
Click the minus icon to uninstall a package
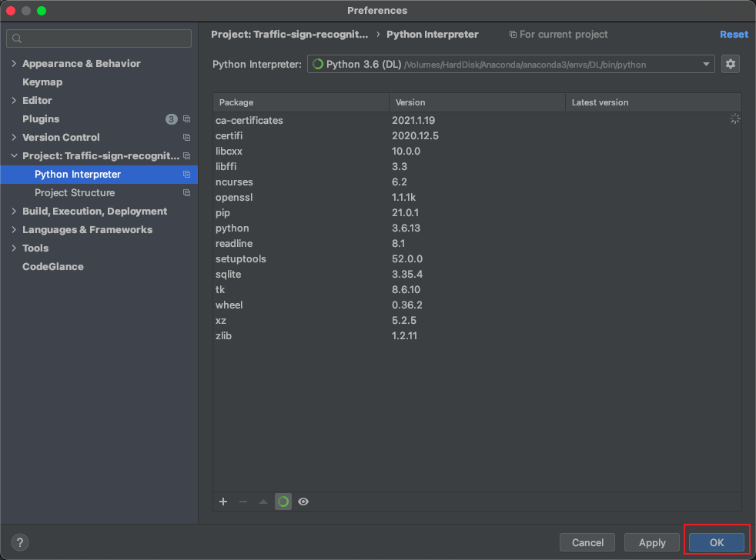(x=243, y=502)
